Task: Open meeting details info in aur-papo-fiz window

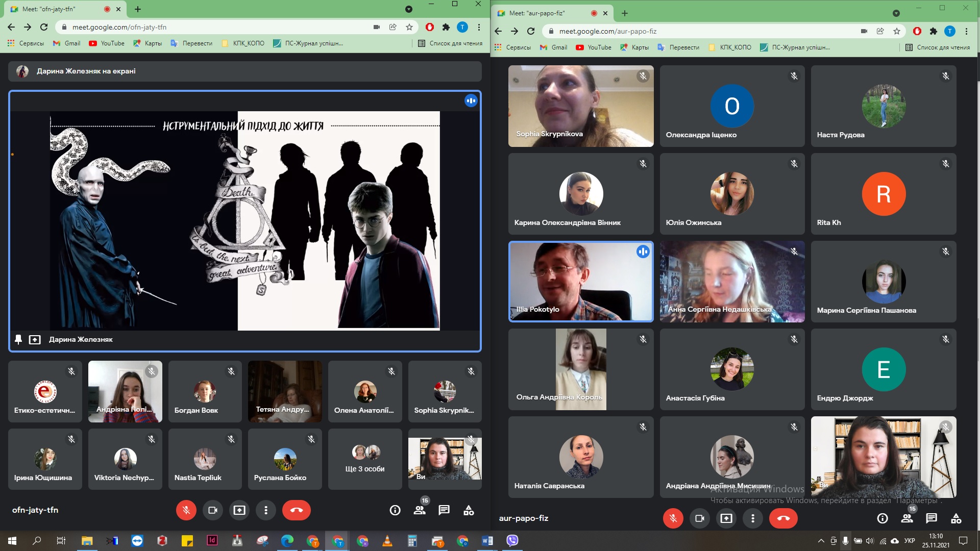Action: 882,518
